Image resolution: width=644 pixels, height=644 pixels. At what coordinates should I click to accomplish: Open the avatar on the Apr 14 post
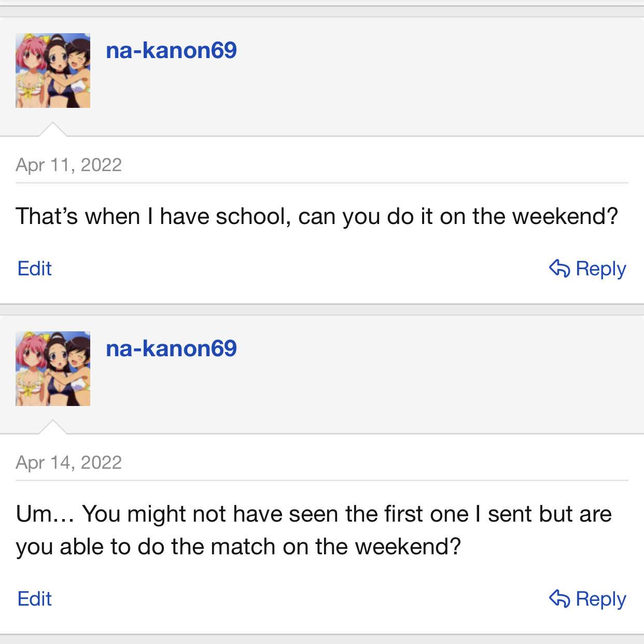[x=53, y=369]
